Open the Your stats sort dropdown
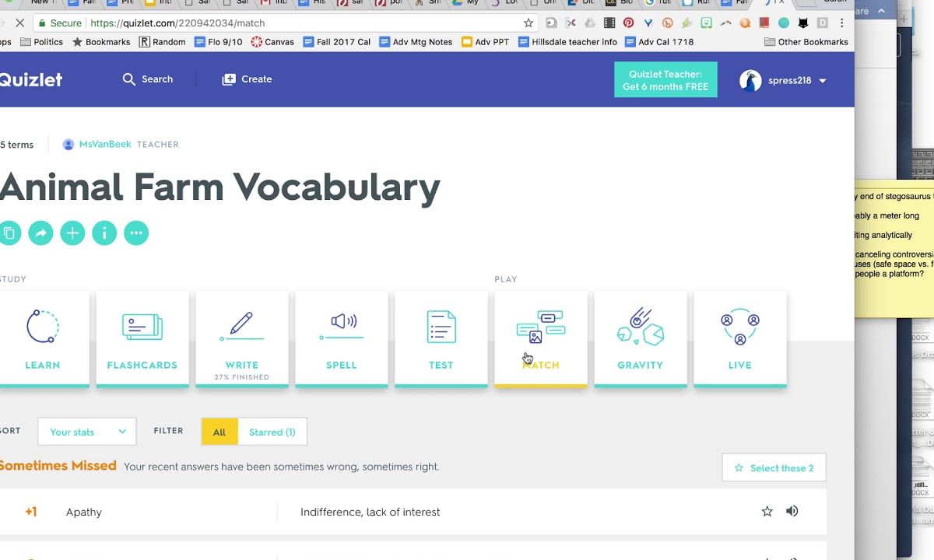Image resolution: width=934 pixels, height=560 pixels. (87, 432)
